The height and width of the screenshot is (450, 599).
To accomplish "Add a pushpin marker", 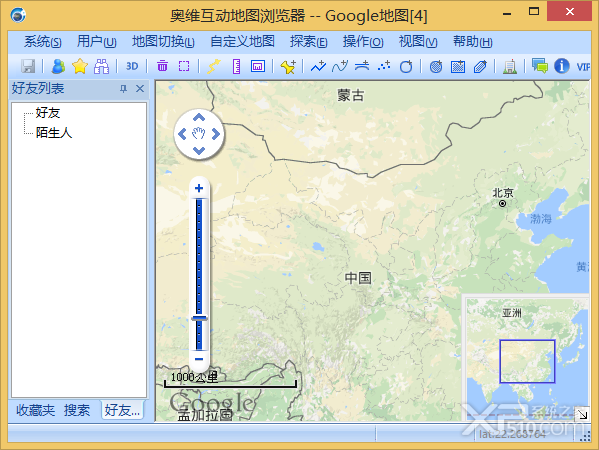I will point(288,66).
